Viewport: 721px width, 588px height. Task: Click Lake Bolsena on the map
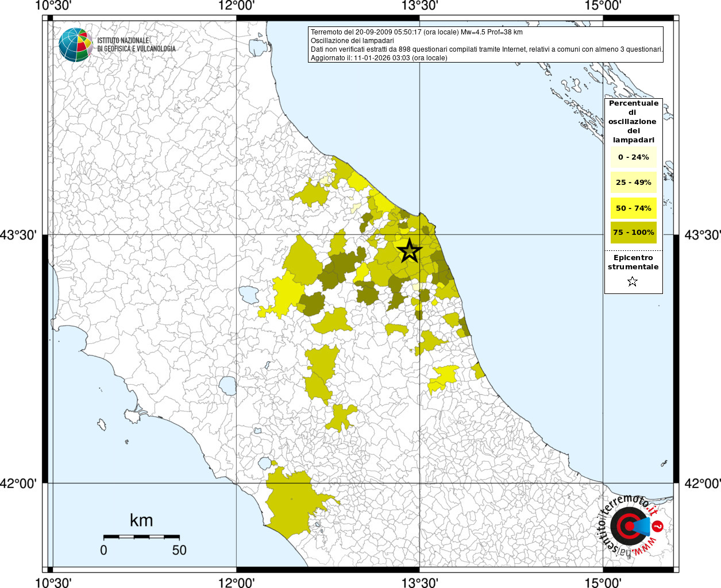click(x=228, y=385)
